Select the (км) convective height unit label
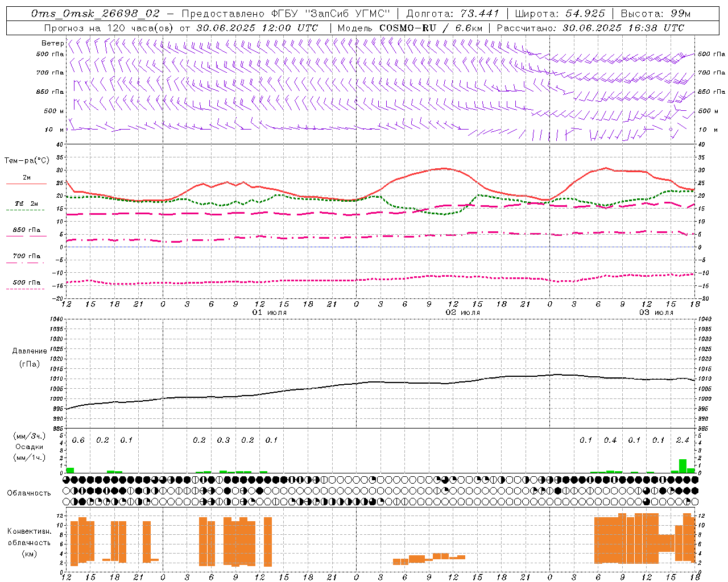This screenshot has width=728, height=582. coord(30,554)
